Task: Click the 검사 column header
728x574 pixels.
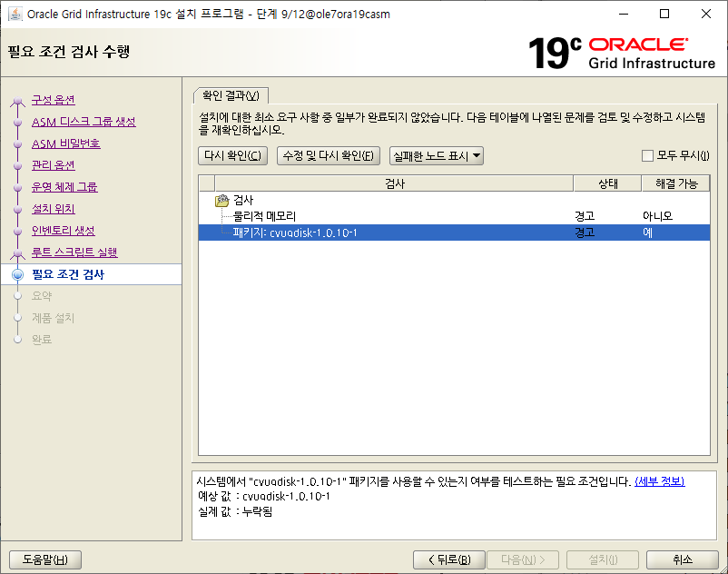Action: point(394,183)
